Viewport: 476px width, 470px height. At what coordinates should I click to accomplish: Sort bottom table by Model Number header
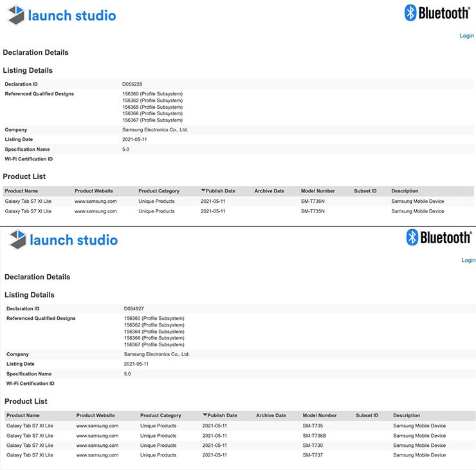click(319, 416)
